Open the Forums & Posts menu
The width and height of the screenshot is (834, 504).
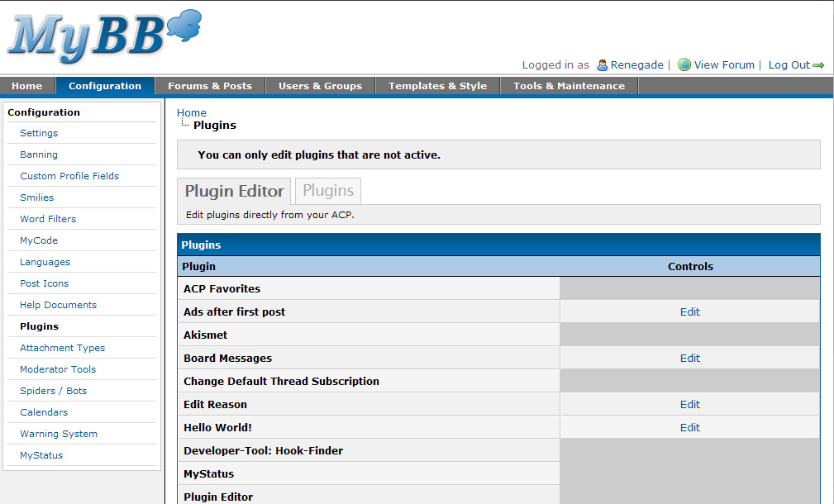pyautogui.click(x=210, y=86)
